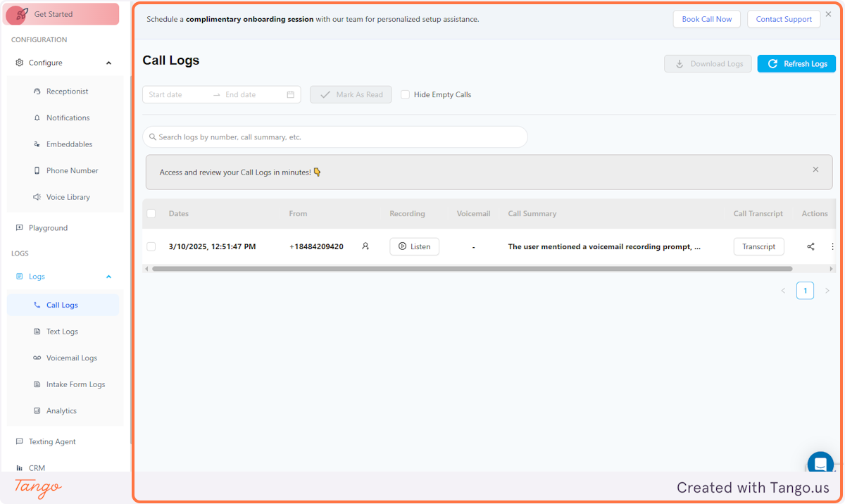Image resolution: width=845 pixels, height=504 pixels.
Task: Collapse the Logs section chevron
Action: [108, 277]
